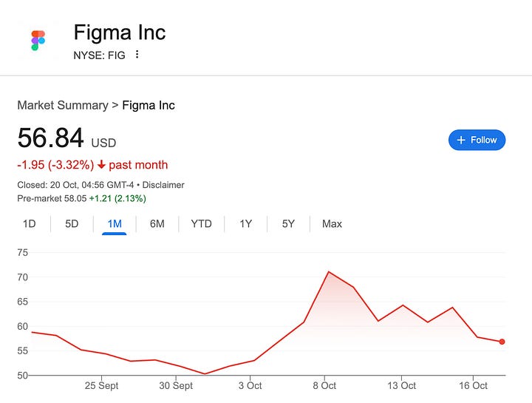The height and width of the screenshot is (403, 532).
Task: Open the three-dot options menu
Action: pyautogui.click(x=137, y=55)
